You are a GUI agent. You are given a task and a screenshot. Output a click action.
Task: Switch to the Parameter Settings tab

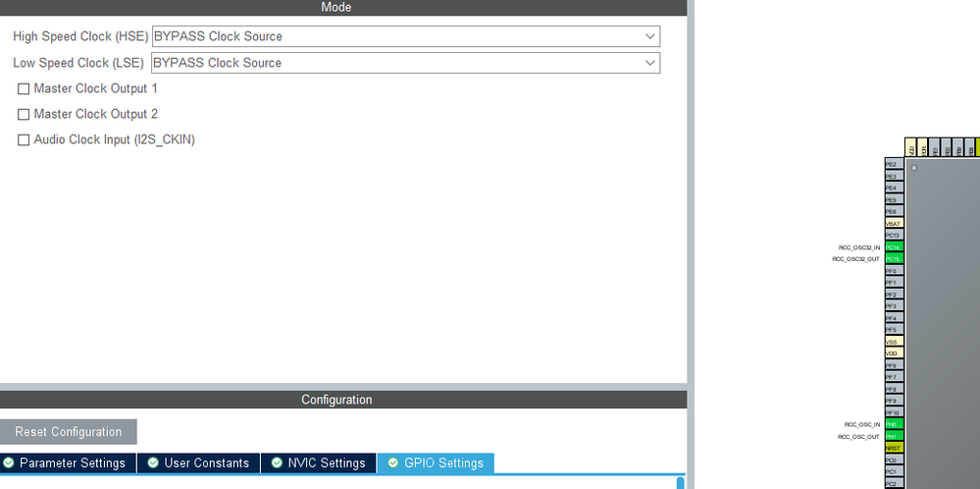(68, 463)
